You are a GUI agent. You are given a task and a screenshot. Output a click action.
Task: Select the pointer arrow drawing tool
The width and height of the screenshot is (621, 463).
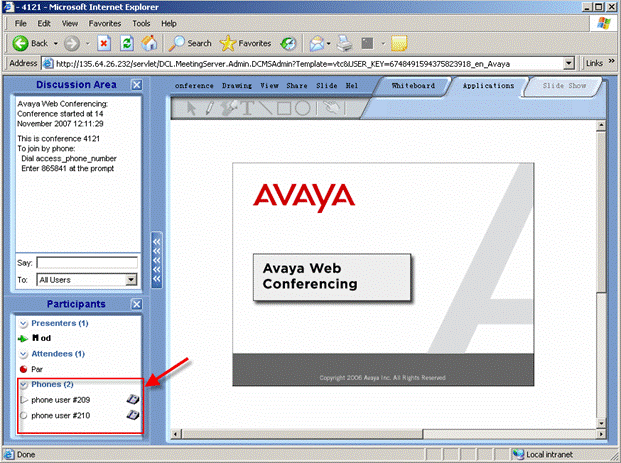[191, 108]
